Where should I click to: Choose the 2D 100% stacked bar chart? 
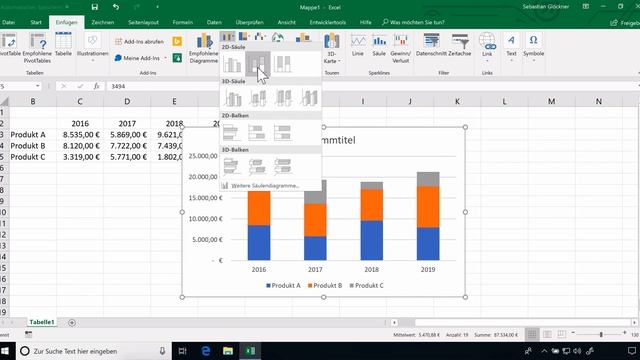[282, 132]
